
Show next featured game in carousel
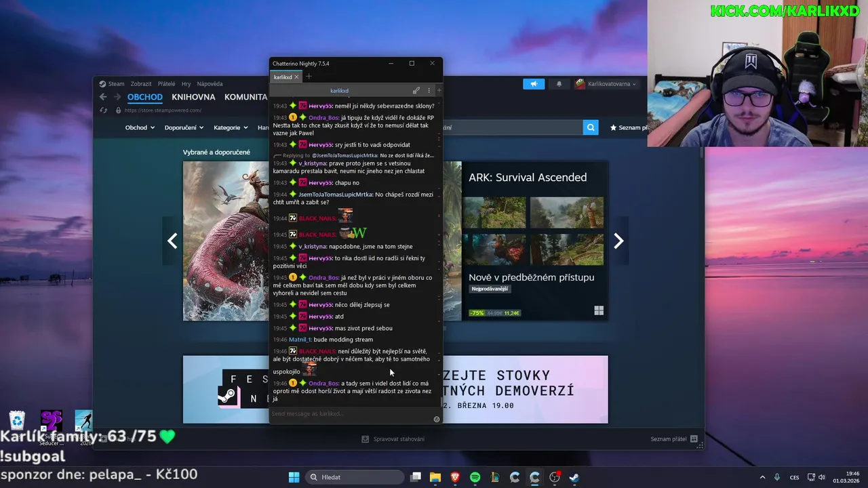tap(618, 241)
